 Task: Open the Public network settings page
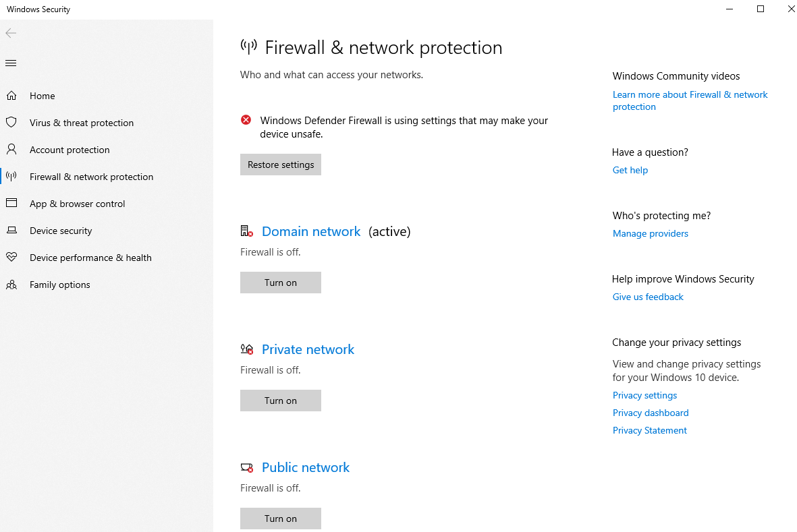click(305, 467)
